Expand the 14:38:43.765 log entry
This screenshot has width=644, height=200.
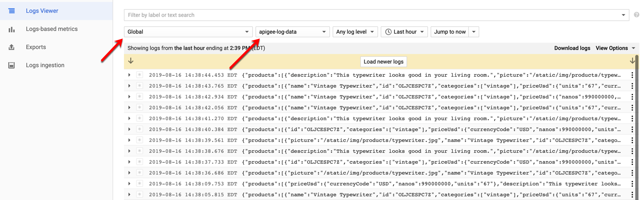(129, 86)
